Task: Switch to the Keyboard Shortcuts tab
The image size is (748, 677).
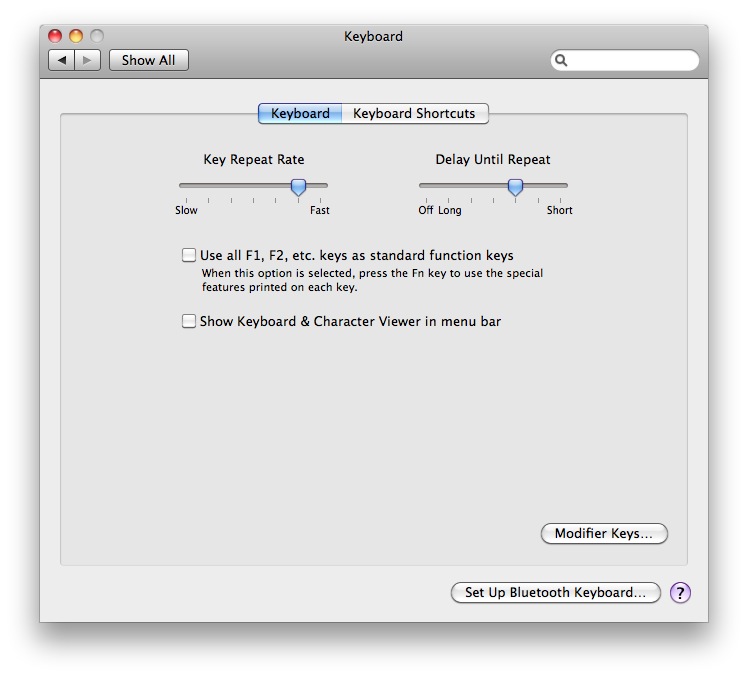Action: pos(415,114)
